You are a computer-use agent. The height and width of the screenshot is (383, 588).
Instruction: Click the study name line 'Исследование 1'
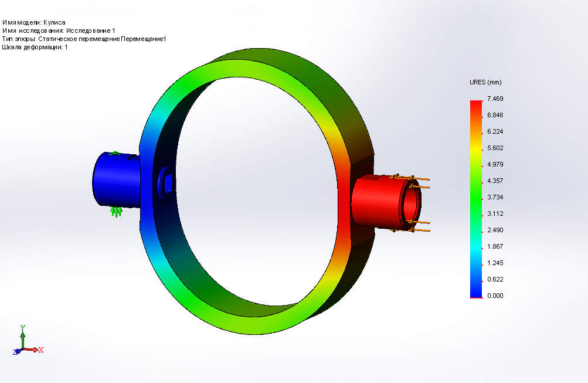coord(59,30)
